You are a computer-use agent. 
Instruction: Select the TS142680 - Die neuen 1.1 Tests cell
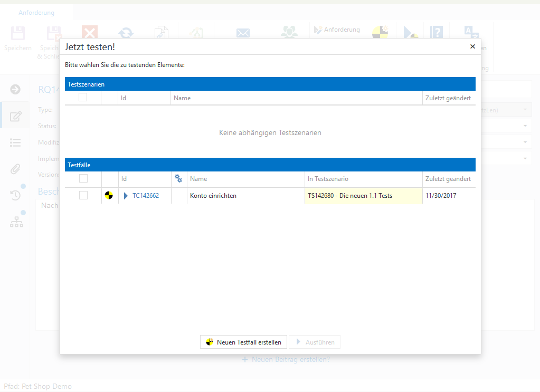(x=363, y=196)
